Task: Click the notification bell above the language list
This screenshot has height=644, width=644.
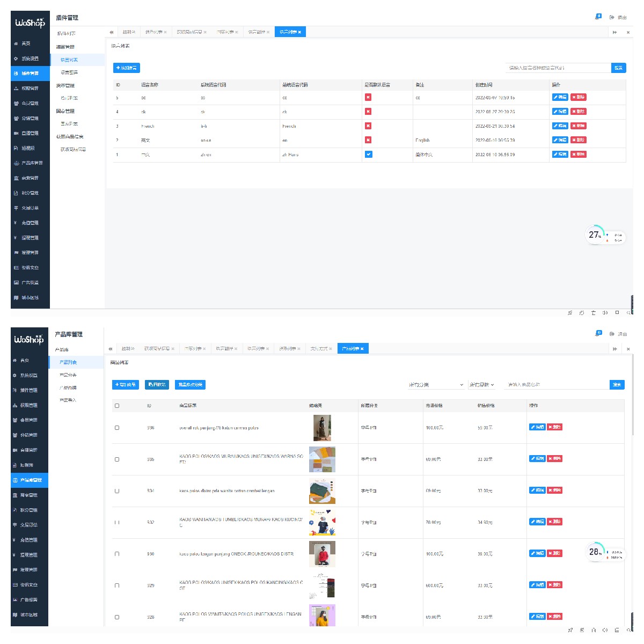Action: pos(598,17)
